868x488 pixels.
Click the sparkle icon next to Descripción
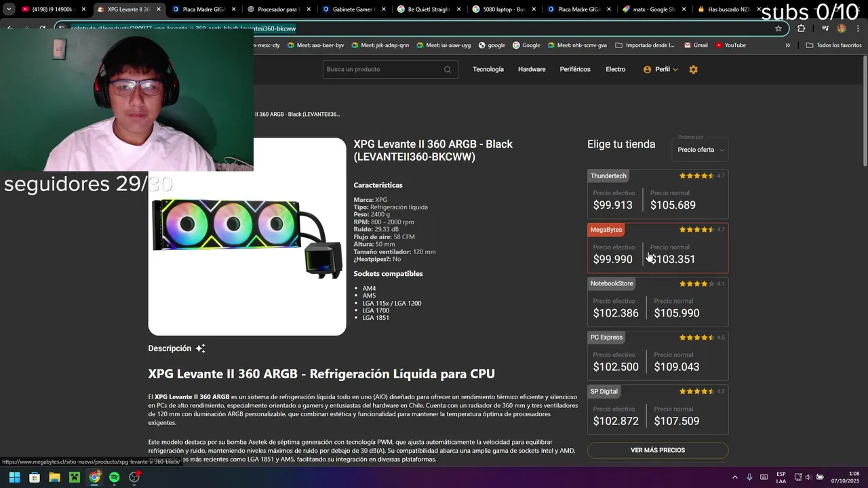(200, 348)
